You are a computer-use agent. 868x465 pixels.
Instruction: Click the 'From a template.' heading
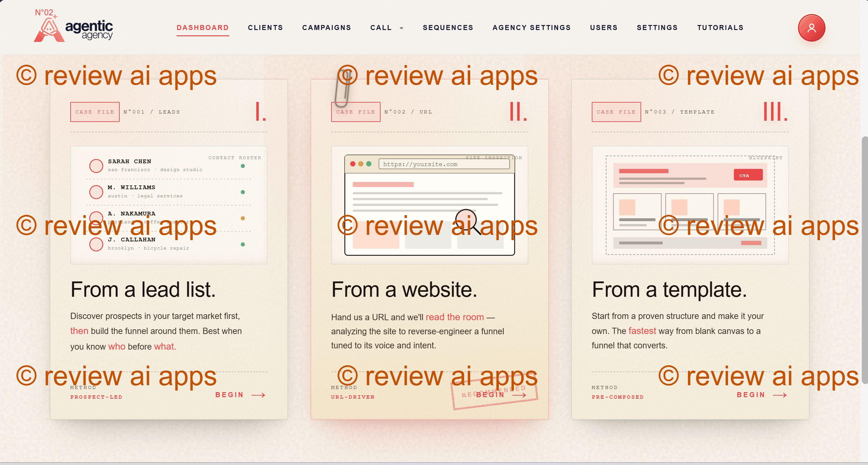pos(669,289)
